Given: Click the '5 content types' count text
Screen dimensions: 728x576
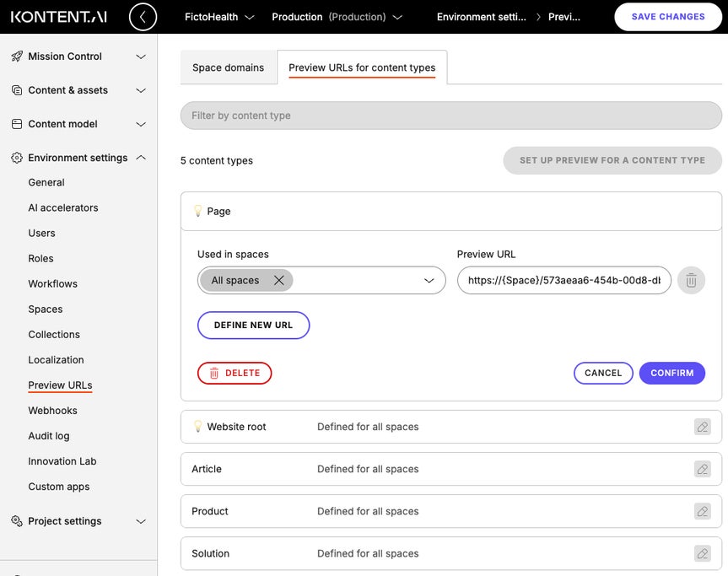Looking at the screenshot, I should click(216, 160).
